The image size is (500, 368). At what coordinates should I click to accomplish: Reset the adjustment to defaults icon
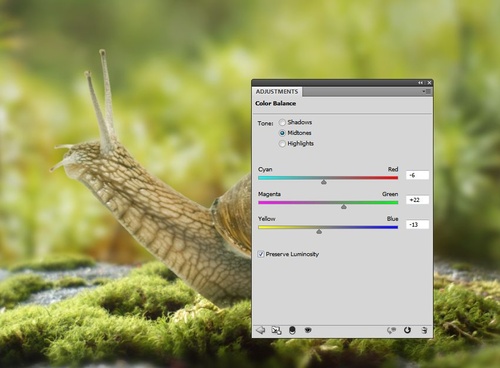407,330
